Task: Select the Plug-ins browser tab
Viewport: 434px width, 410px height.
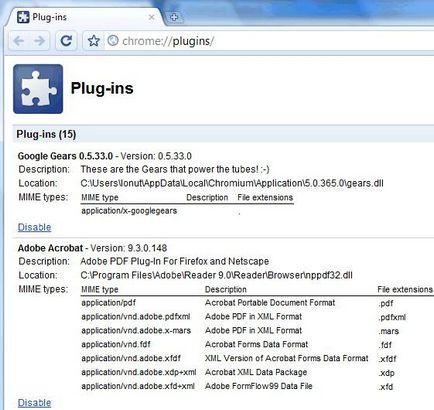Action: pos(83,17)
